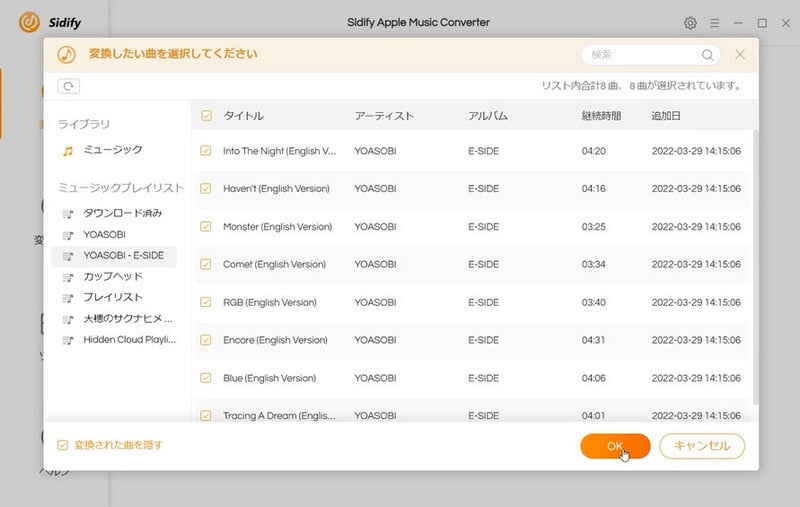The height and width of the screenshot is (507, 800).
Task: Sort by タイトル column header
Action: click(x=243, y=116)
